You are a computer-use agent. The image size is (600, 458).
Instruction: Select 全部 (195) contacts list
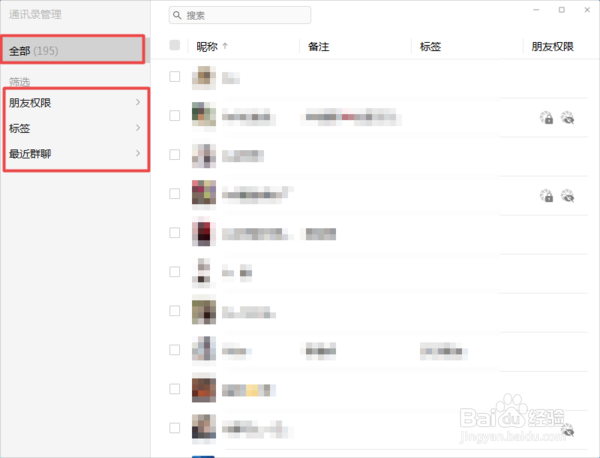73,50
